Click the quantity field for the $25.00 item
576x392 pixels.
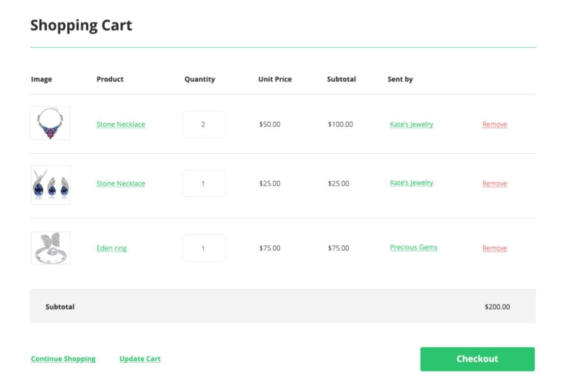point(204,183)
